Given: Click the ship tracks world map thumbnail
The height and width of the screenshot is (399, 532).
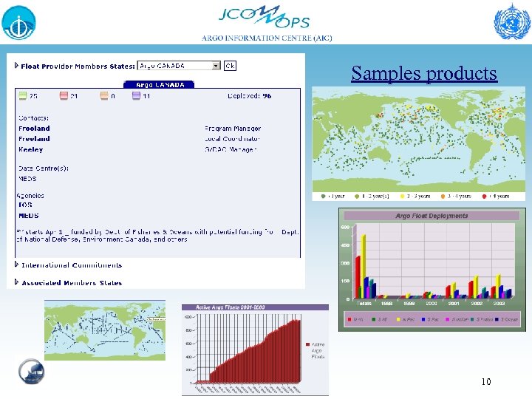Looking at the screenshot, I should [105, 330].
